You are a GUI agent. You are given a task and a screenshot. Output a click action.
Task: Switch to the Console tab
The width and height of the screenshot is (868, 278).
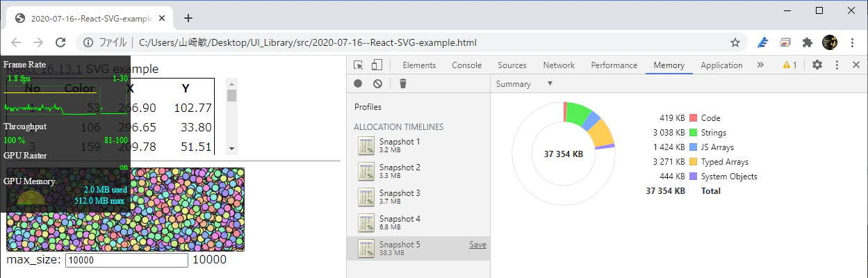pyautogui.click(x=466, y=65)
